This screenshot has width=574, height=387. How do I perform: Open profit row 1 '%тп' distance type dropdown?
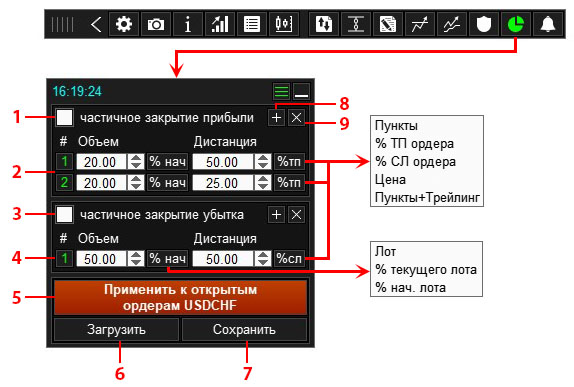[289, 161]
